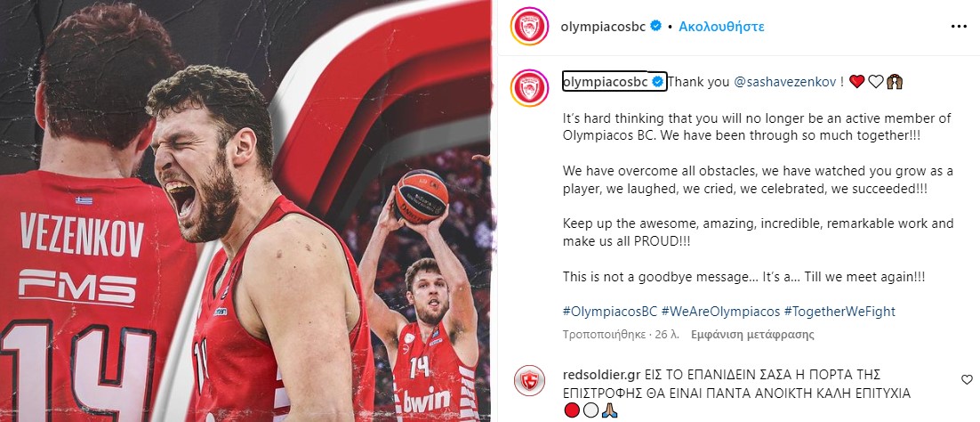The image size is (980, 422).
Task: Click the red heart emoji in caption
Action: click(x=856, y=82)
